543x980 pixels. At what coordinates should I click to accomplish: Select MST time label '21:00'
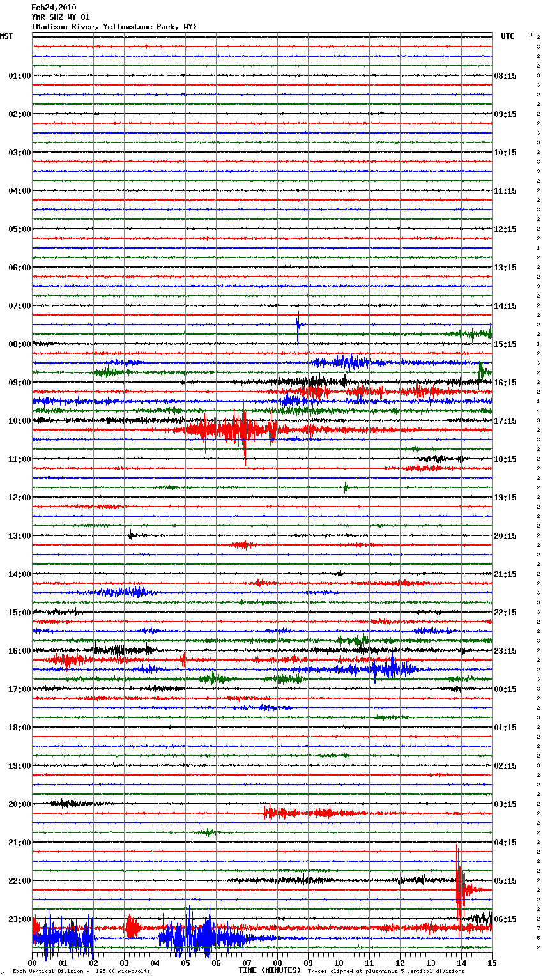point(20,843)
